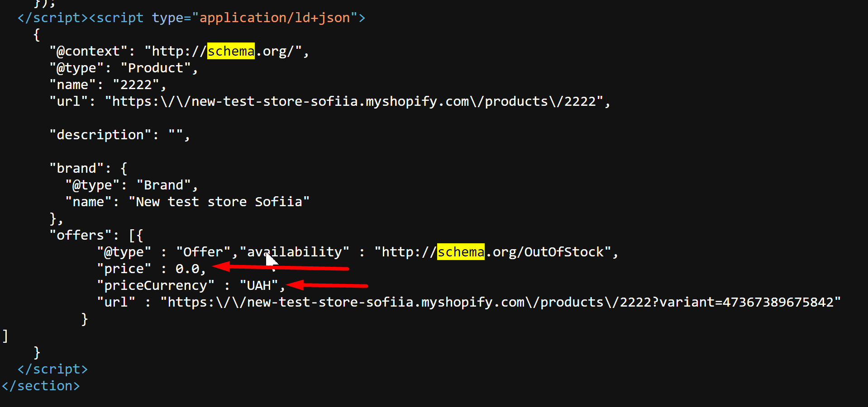
Task: Click the "Product" type value
Action: pyautogui.click(x=155, y=68)
